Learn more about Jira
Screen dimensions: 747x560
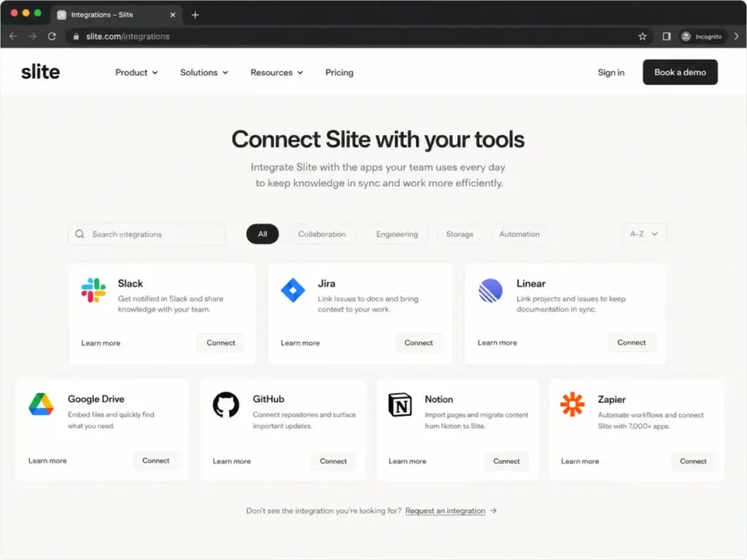click(300, 343)
